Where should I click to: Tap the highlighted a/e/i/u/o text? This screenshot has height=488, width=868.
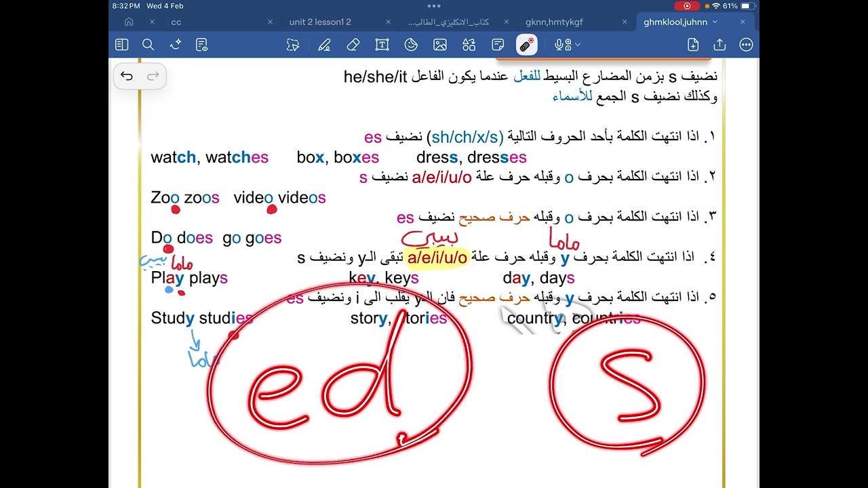point(437,258)
